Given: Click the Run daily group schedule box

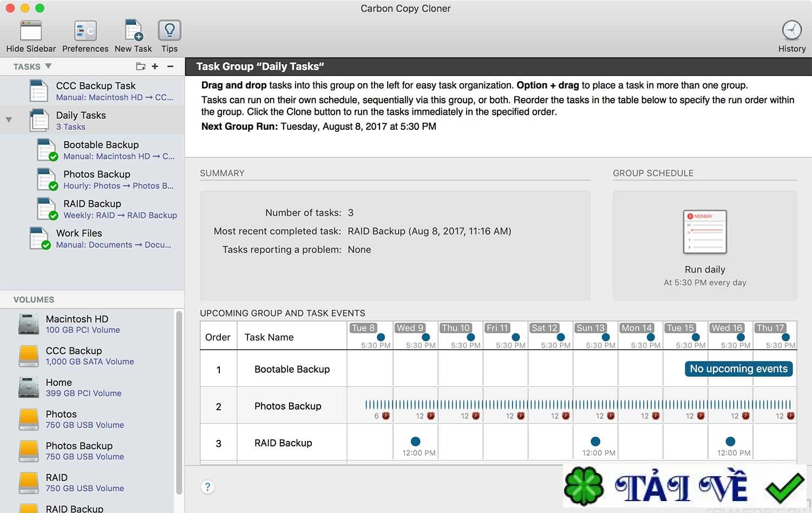Looking at the screenshot, I should pos(705,246).
